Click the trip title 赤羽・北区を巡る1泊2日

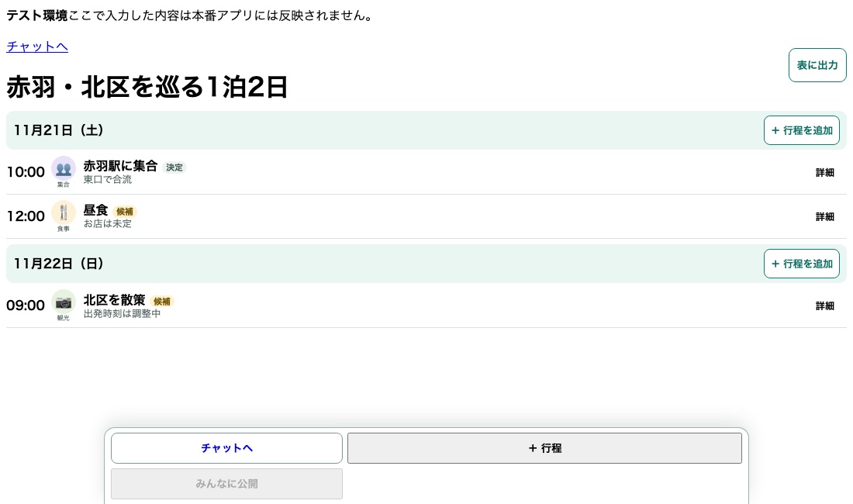(x=147, y=87)
